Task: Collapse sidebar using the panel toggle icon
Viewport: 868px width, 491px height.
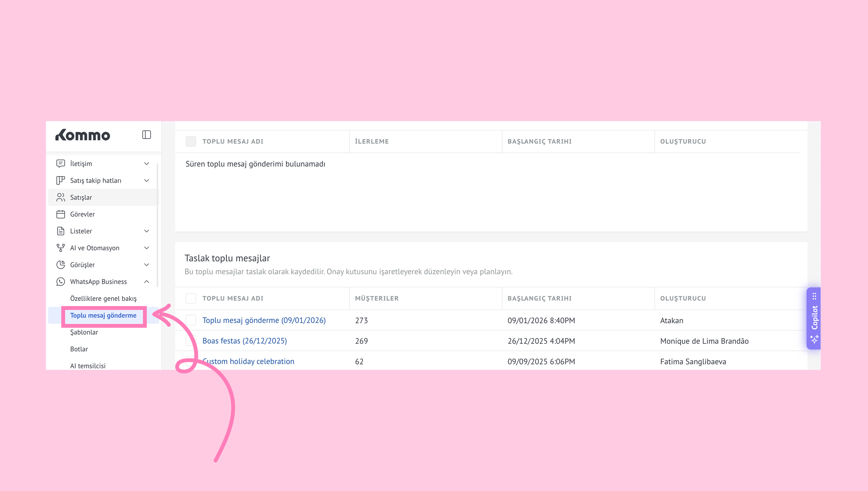Action: [x=146, y=135]
